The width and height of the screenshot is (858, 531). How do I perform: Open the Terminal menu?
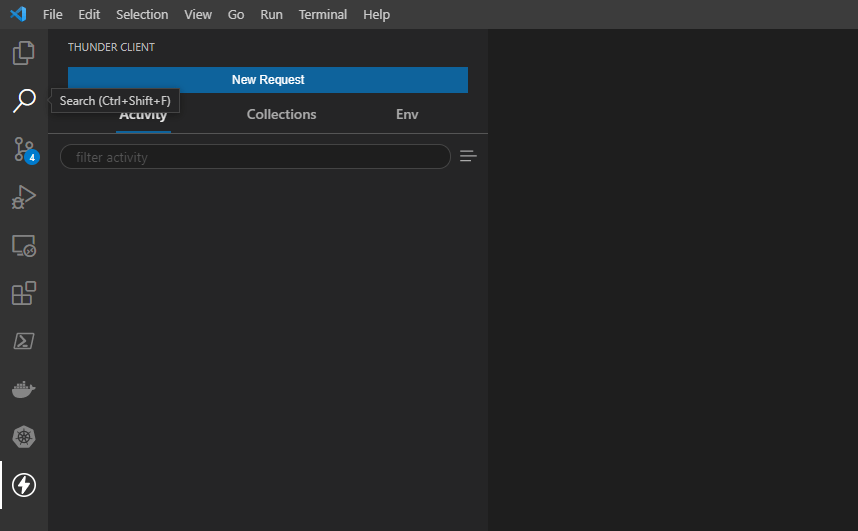tap(323, 15)
